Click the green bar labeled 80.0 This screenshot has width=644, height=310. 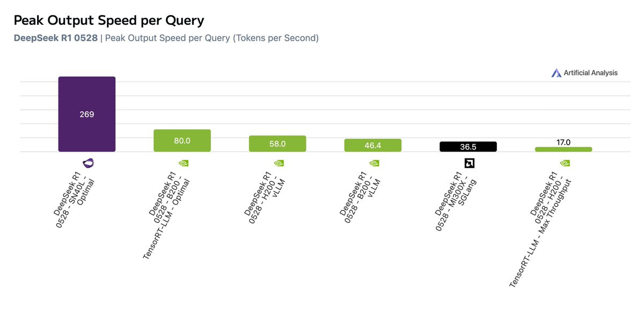(182, 141)
